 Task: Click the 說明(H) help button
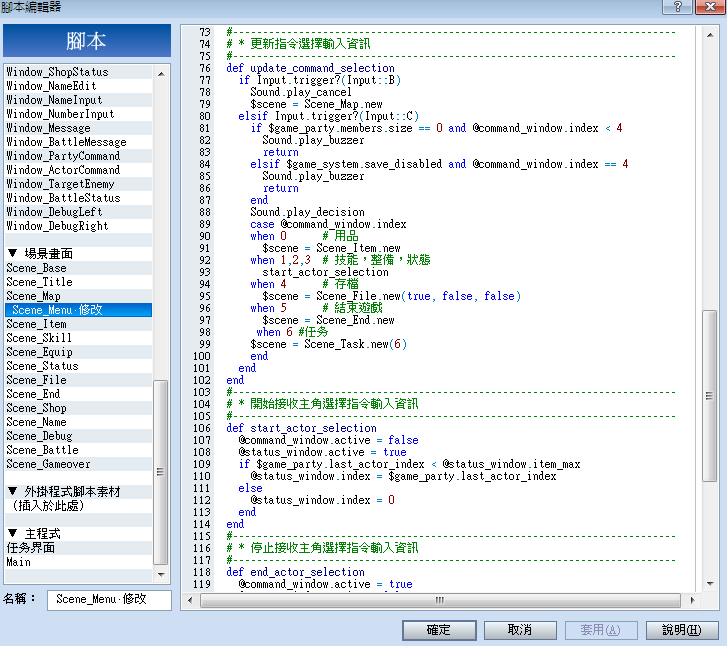682,630
